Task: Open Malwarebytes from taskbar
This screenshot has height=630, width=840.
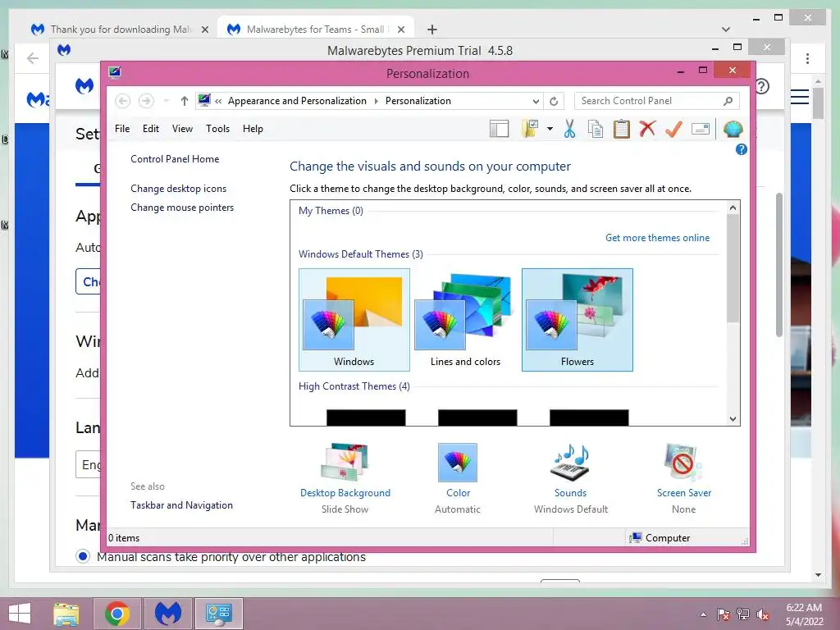Action: [167, 614]
